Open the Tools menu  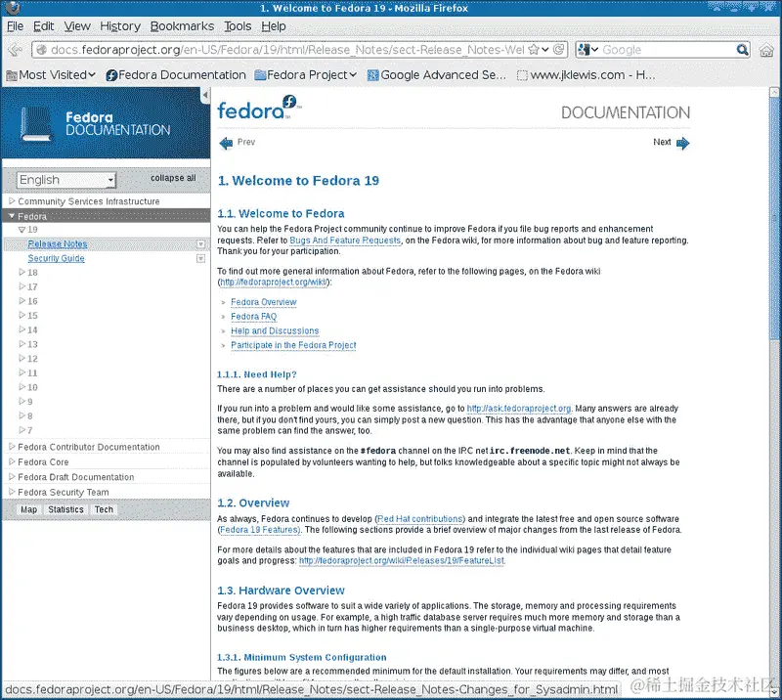pos(238,26)
